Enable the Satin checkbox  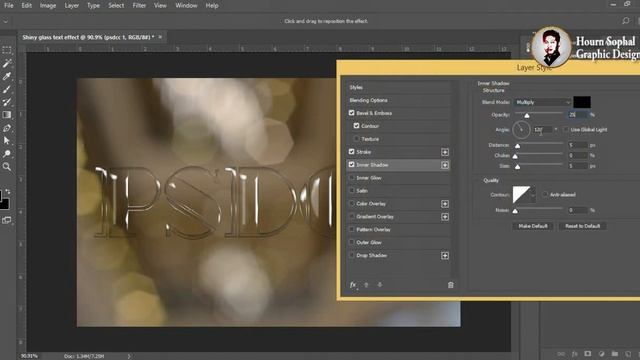click(351, 190)
